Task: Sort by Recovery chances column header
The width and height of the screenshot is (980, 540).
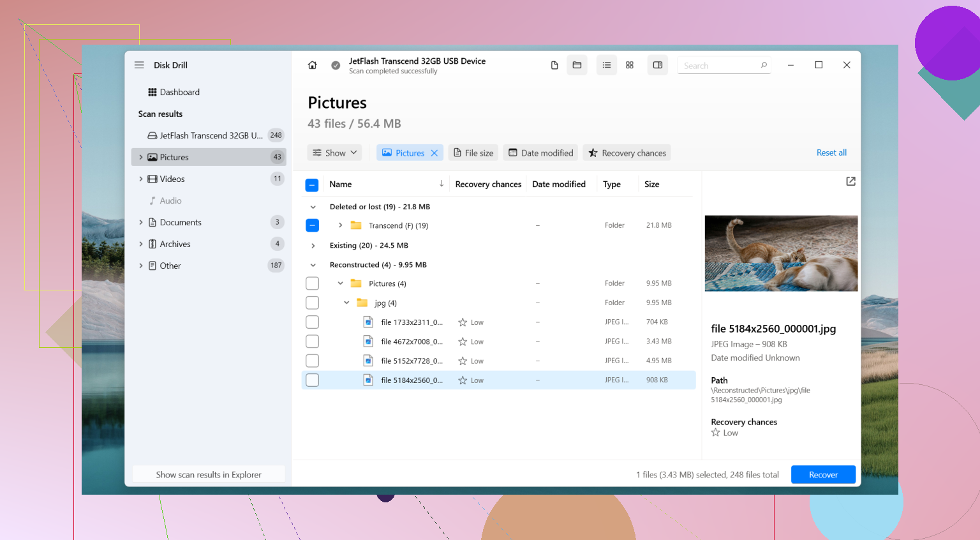Action: click(x=488, y=184)
